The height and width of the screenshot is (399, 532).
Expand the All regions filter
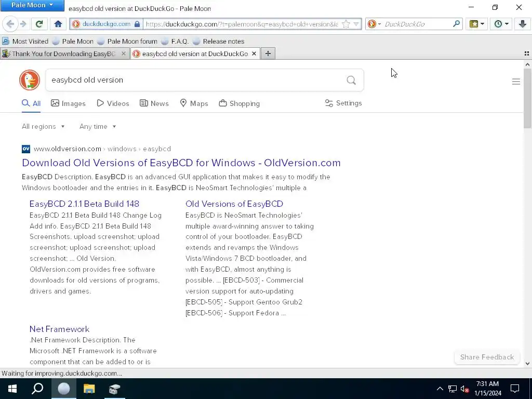(x=43, y=127)
